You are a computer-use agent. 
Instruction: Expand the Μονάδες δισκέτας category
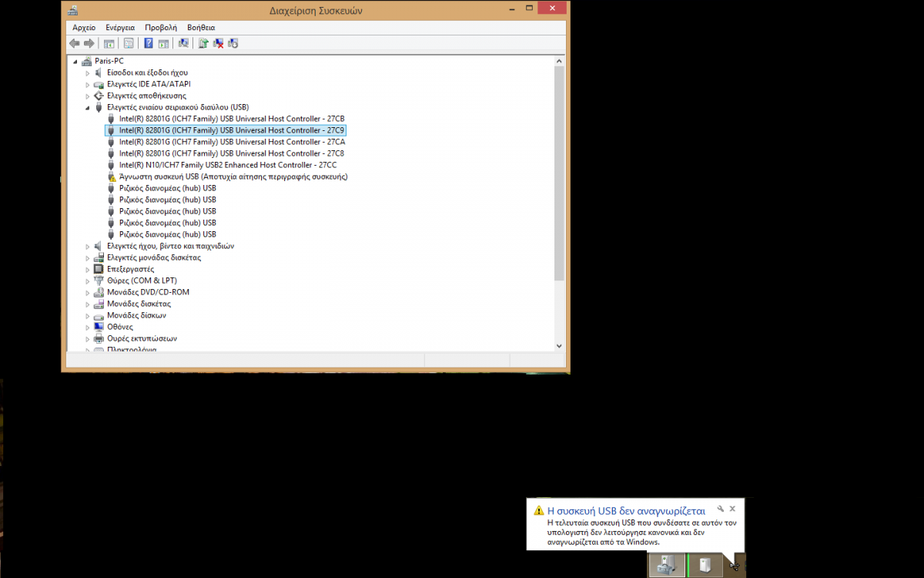[87, 304]
